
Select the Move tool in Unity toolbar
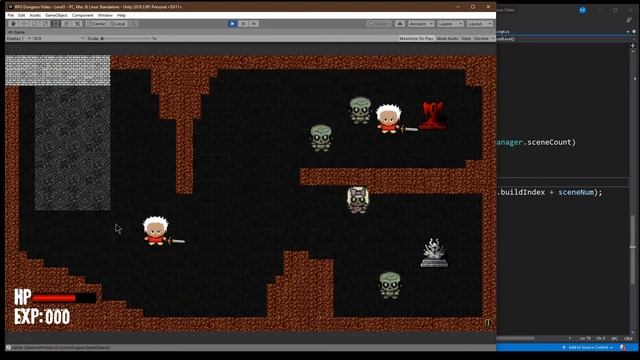pos(24,24)
